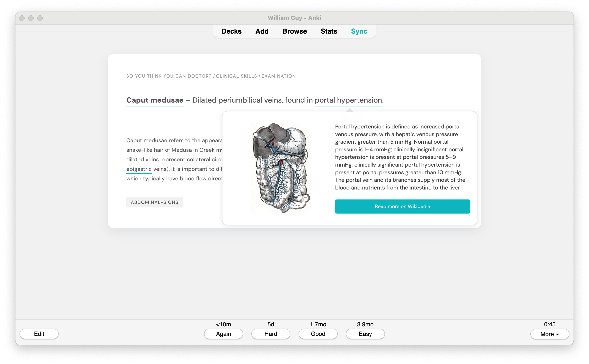Click the EXAMINATION breadcrumb entry

278,76
